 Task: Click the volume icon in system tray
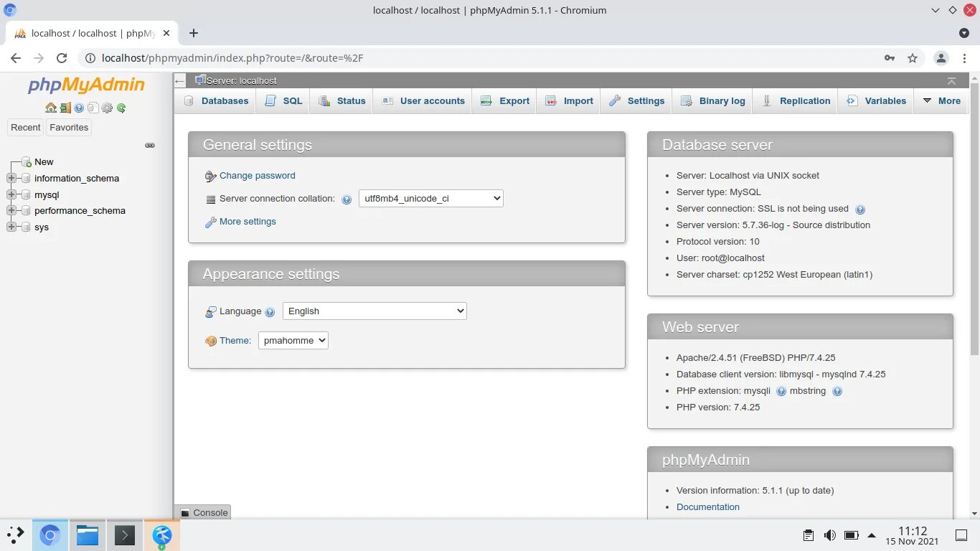coord(830,535)
